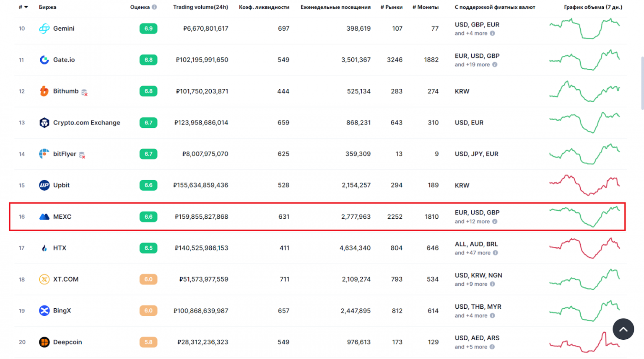The width and height of the screenshot is (644, 359).
Task: Open the HTX exchange link
Action: pyautogui.click(x=60, y=248)
